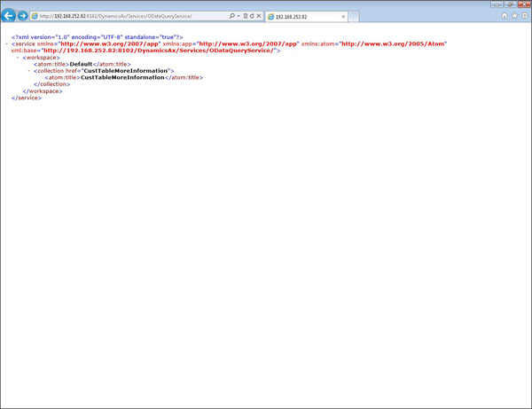The height and width of the screenshot is (409, 532).
Task: Click the xml:base URL value
Action: coord(159,51)
